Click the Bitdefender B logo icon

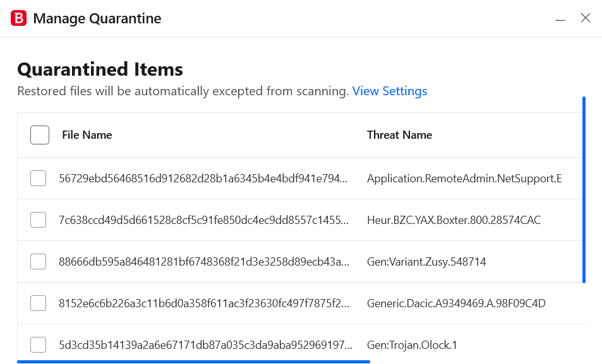(18, 18)
